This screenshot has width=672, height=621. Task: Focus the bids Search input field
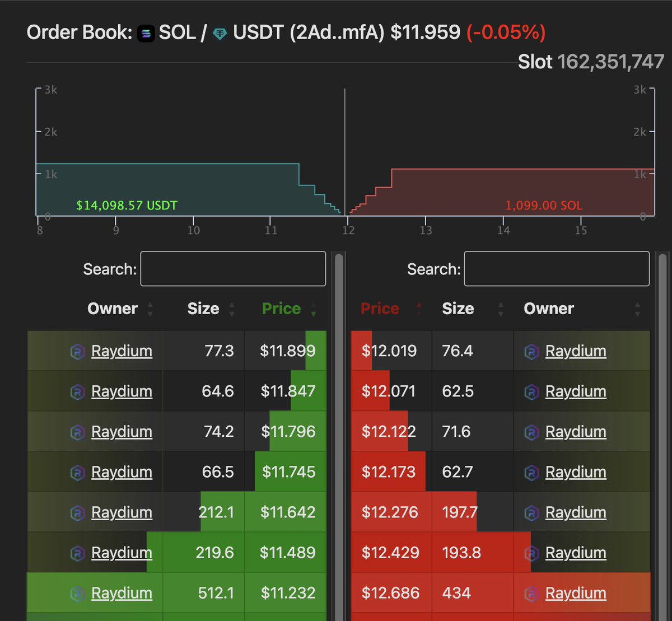pyautogui.click(x=233, y=269)
